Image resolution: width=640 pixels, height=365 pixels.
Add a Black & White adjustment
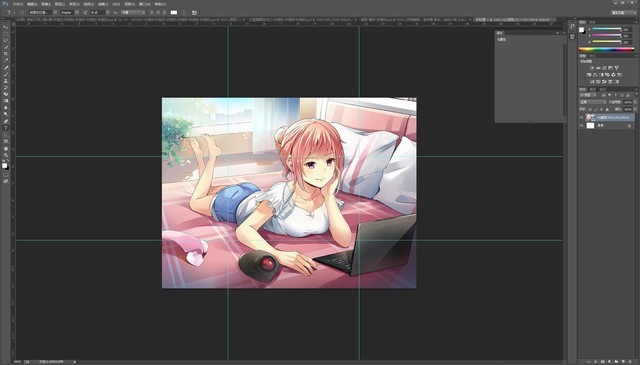(601, 75)
